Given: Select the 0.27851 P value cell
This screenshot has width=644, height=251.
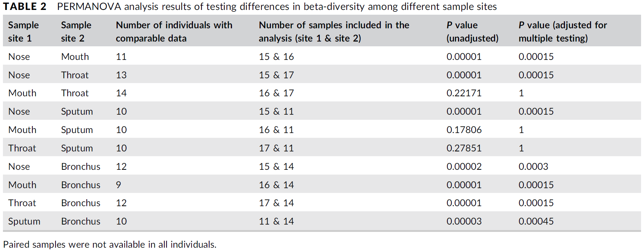Looking at the screenshot, I should click(x=464, y=148).
